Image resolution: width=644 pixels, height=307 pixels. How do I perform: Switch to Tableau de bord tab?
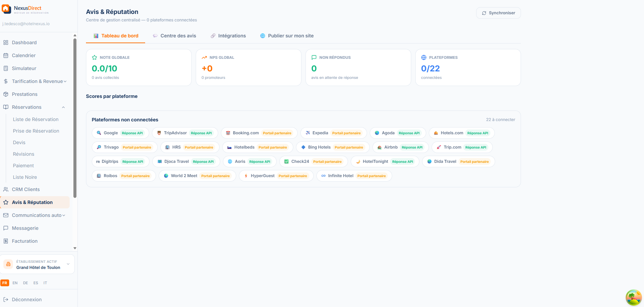pos(116,36)
